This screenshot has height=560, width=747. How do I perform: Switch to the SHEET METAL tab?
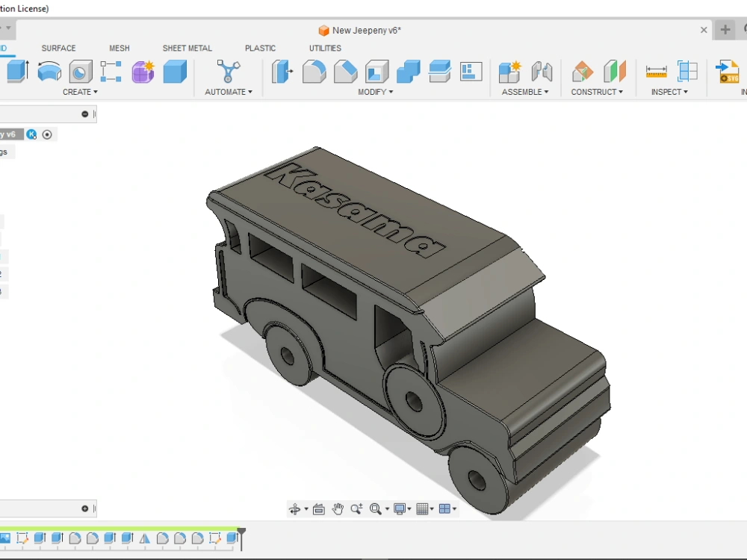187,48
